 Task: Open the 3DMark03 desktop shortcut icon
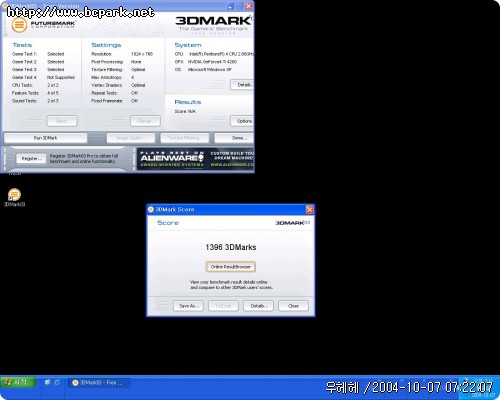tap(14, 197)
